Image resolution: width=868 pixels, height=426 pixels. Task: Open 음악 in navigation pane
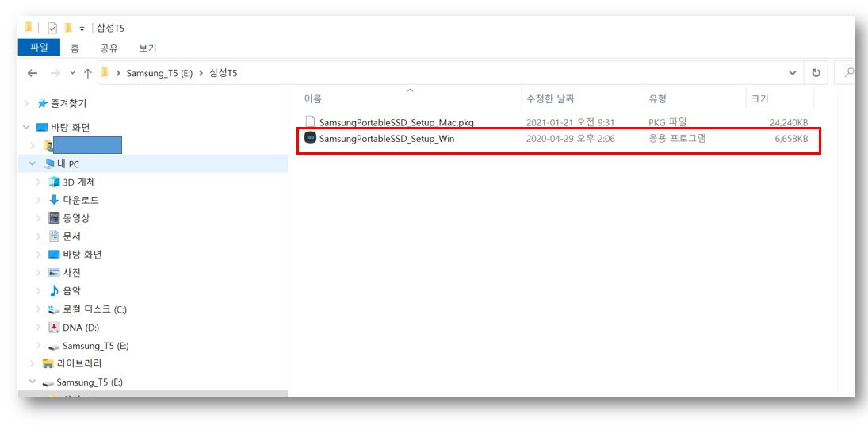72,291
